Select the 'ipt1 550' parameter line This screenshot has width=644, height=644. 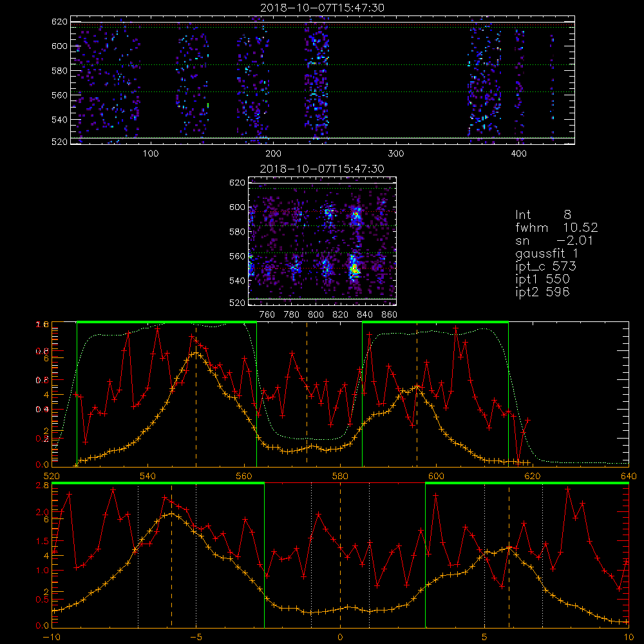tap(542, 279)
